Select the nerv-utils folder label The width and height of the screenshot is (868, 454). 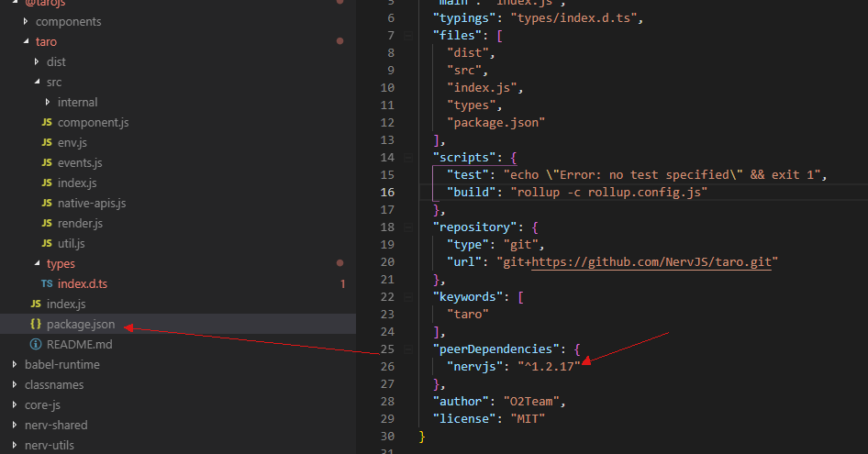50,445
